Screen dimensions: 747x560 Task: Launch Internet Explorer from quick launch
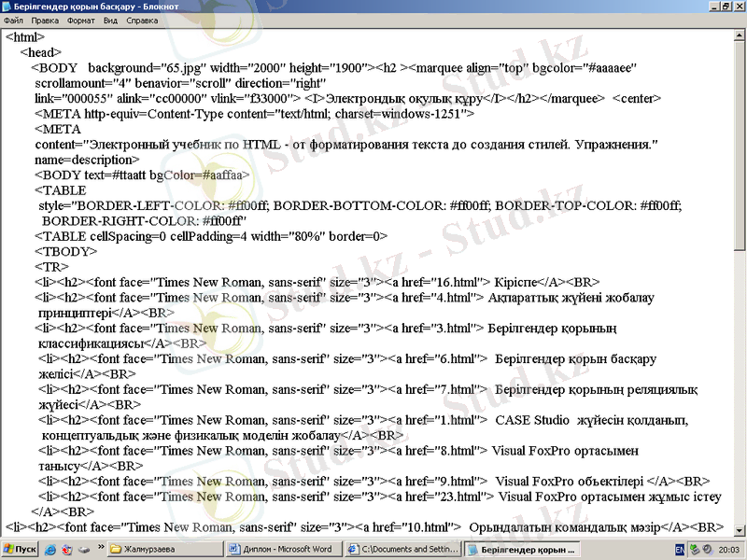pos(49,550)
